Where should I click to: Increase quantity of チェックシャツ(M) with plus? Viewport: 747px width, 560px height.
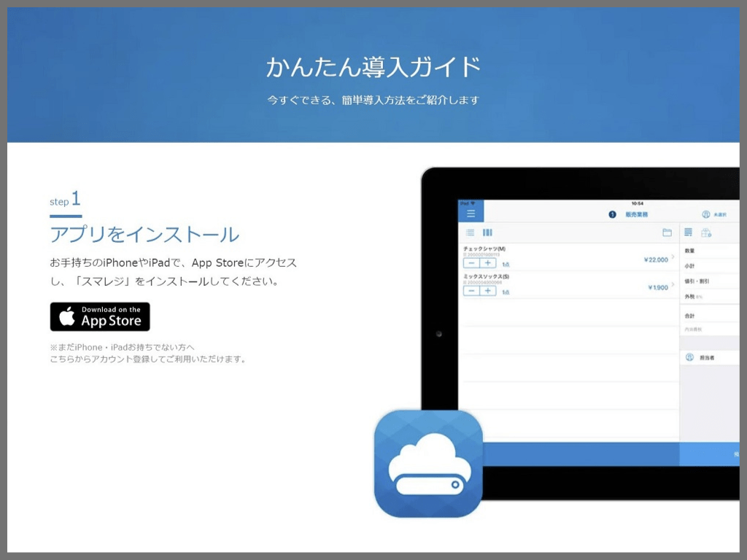[x=488, y=263]
